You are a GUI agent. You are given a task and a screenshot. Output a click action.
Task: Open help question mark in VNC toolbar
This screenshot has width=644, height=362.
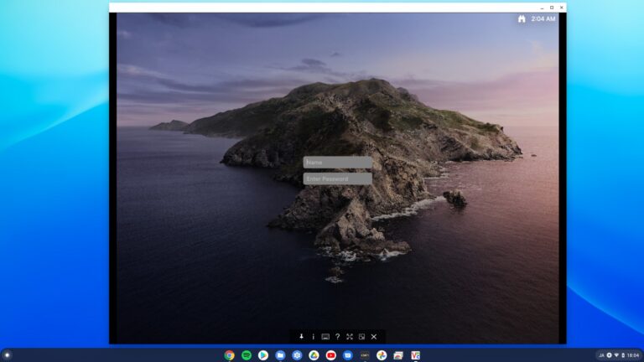pyautogui.click(x=338, y=337)
